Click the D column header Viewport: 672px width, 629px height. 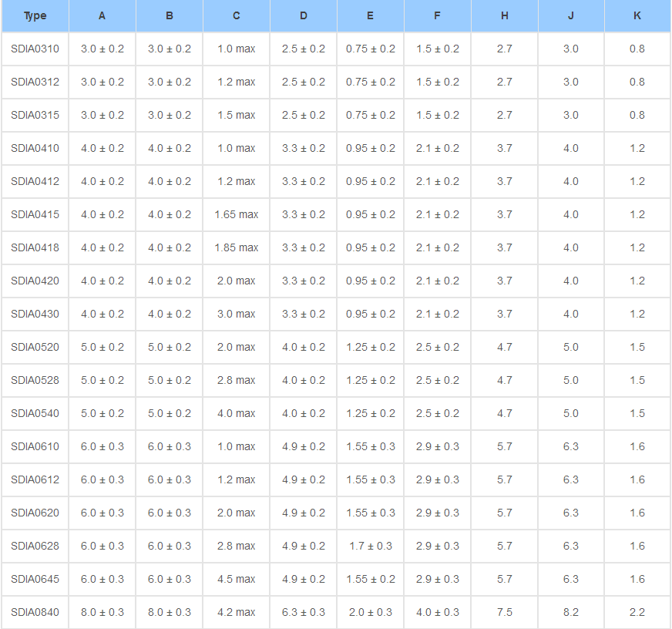304,16
